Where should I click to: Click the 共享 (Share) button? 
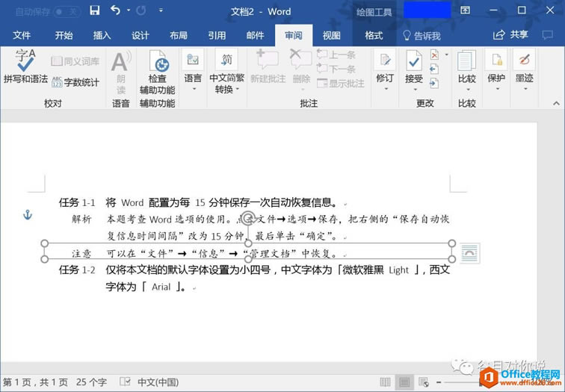pos(510,35)
